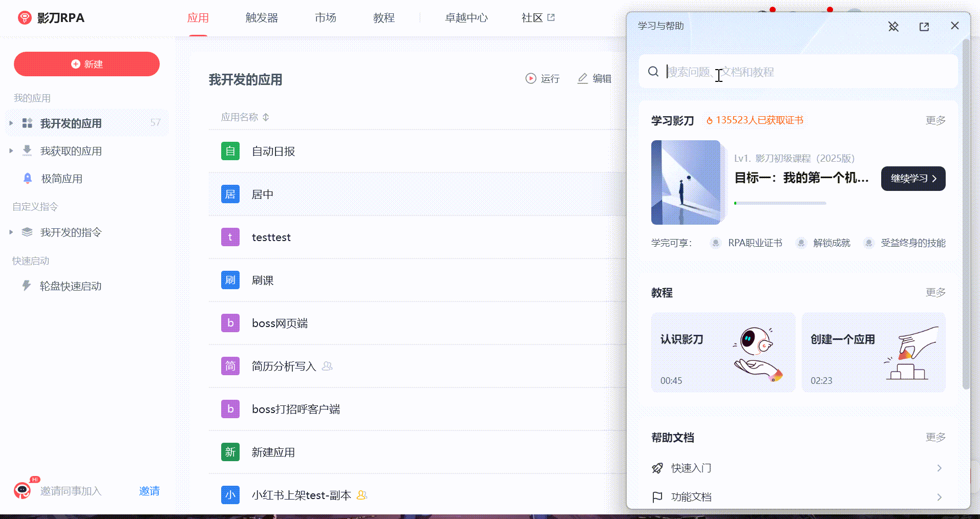Switch to the 触发器 tab
Viewport: 980px width, 519px height.
pyautogui.click(x=262, y=18)
